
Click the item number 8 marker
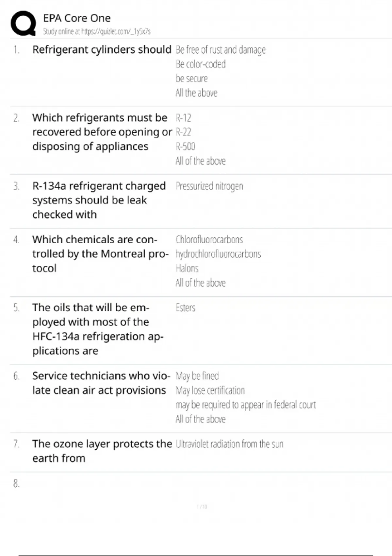click(16, 483)
